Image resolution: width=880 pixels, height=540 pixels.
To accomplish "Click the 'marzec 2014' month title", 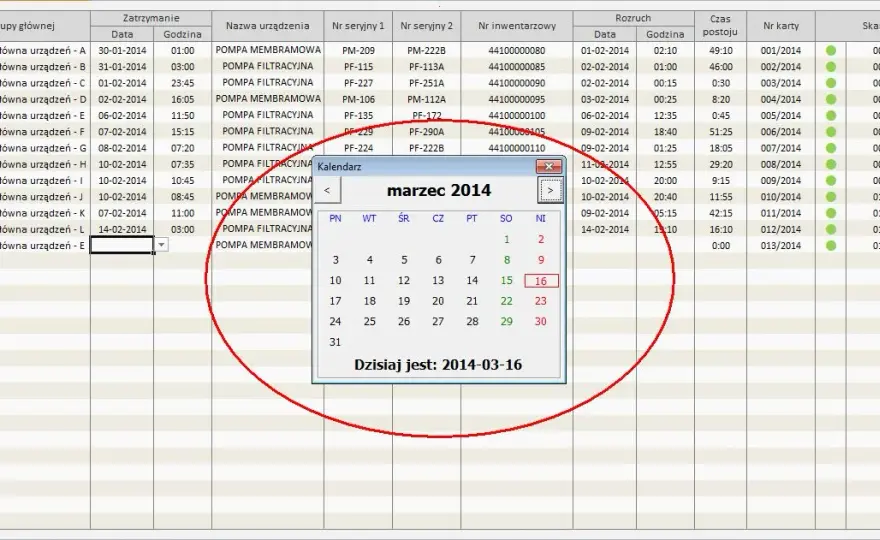I will pyautogui.click(x=439, y=190).
